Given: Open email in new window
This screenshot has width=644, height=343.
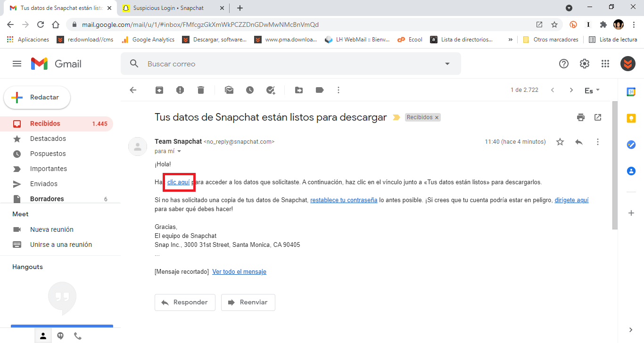Looking at the screenshot, I should click(598, 117).
